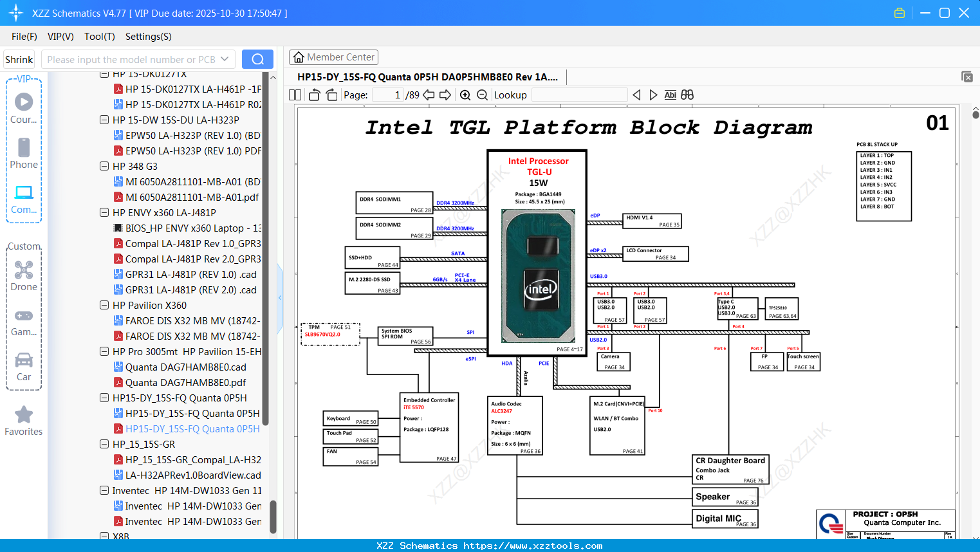Click the Custom label in the sidebar
This screenshot has height=552, width=980.
click(24, 246)
